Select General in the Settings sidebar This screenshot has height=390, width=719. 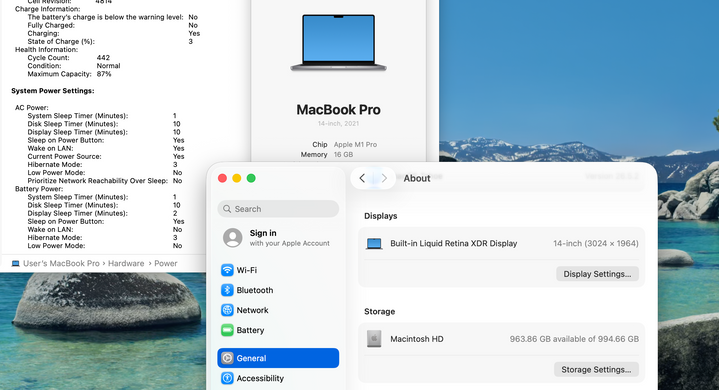pyautogui.click(x=278, y=358)
